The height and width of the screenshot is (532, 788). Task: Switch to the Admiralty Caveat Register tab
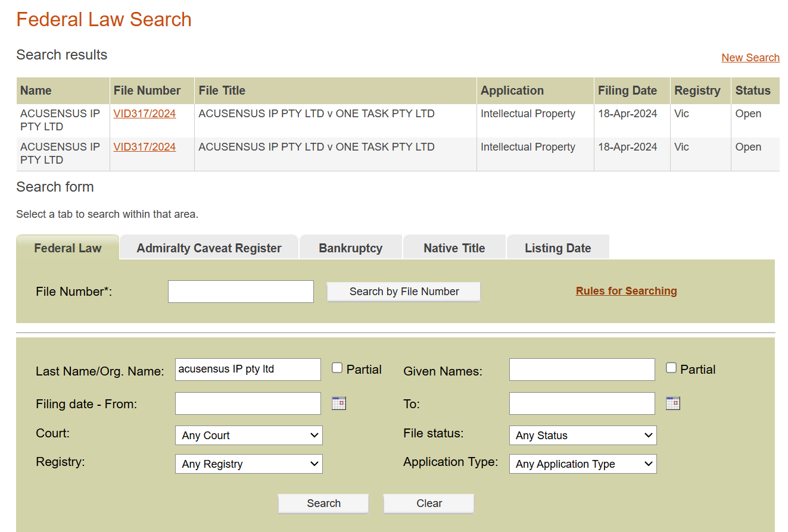coord(209,248)
